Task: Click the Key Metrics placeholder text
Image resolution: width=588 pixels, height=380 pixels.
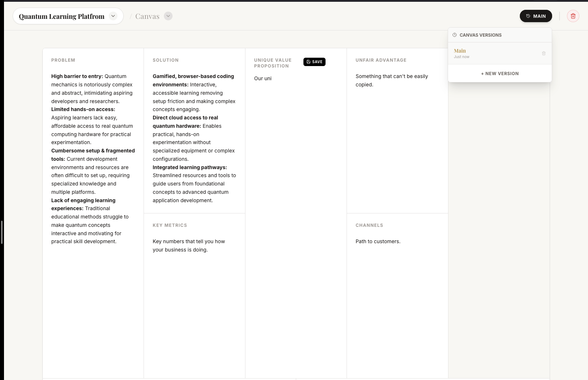Action: click(x=189, y=245)
